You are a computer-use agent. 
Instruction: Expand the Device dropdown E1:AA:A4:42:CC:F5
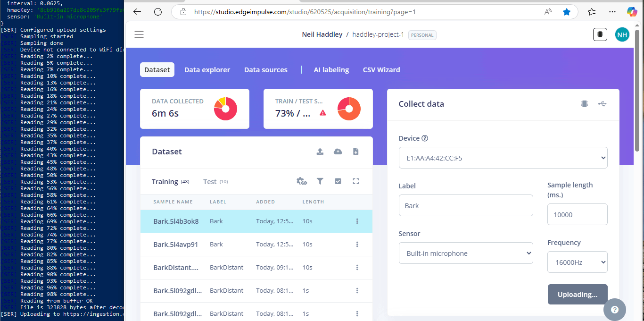[503, 158]
